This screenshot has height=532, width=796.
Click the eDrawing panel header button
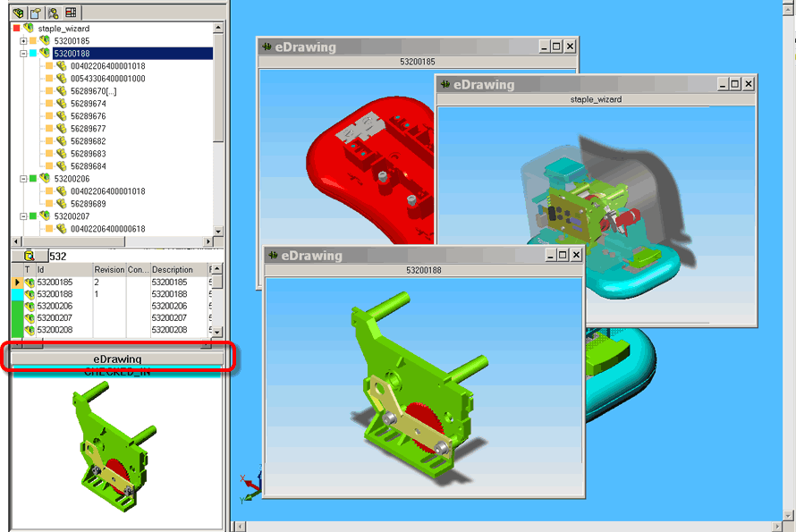[117, 359]
